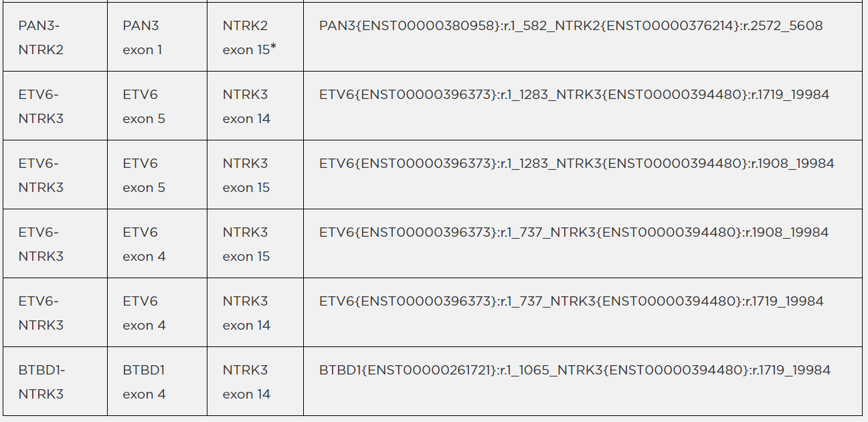Click ETV6 description r.1_1283 ending r.1908_19984
The image size is (868, 422).
tap(576, 164)
